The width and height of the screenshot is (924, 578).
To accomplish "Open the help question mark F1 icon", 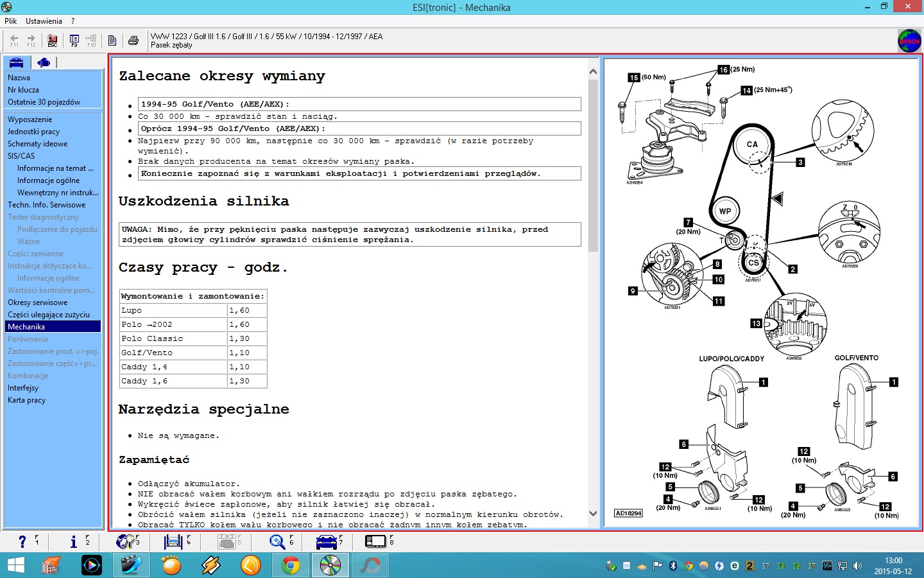I will (23, 541).
